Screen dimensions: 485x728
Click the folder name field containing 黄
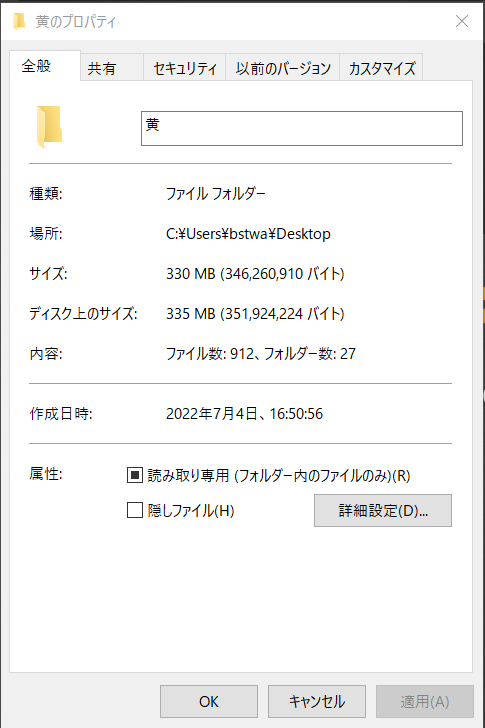click(302, 128)
